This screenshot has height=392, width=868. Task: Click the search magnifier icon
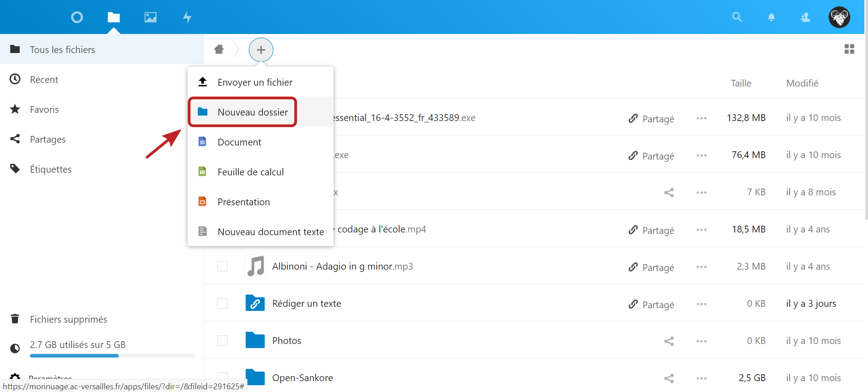pyautogui.click(x=737, y=17)
